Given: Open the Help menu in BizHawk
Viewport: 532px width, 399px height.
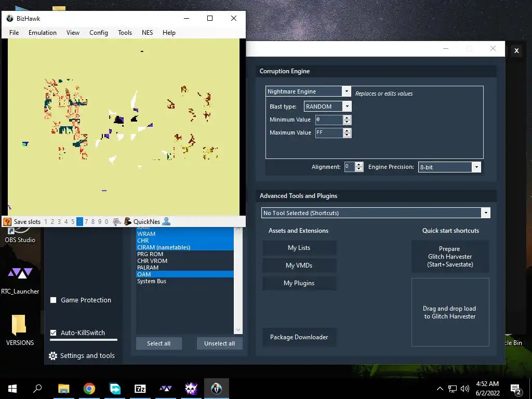Looking at the screenshot, I should (x=169, y=33).
